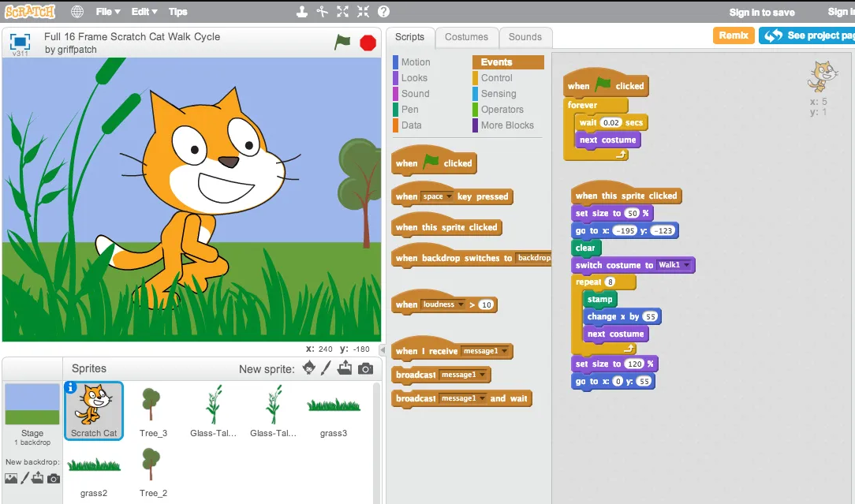Choose backdrop from library
The image size is (855, 504).
[x=11, y=478]
